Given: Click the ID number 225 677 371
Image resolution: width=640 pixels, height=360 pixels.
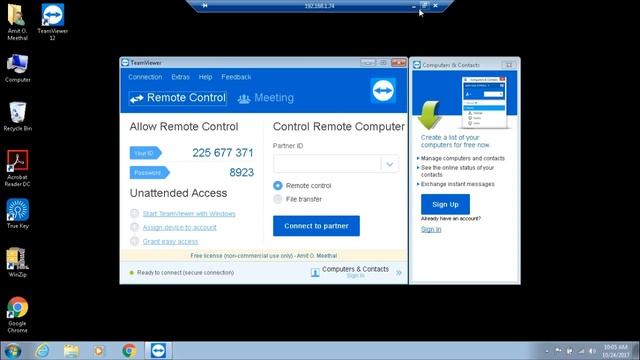Looking at the screenshot, I should (x=223, y=153).
